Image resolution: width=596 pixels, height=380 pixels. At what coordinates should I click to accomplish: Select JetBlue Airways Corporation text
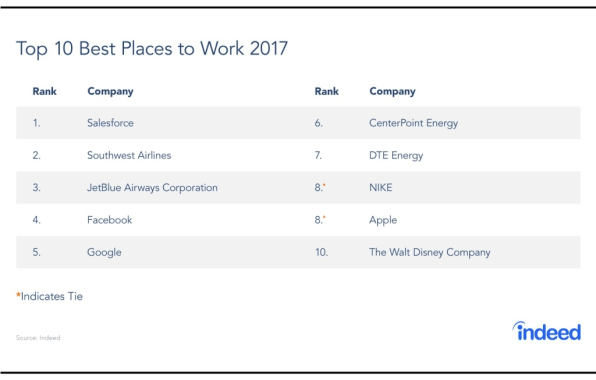click(x=152, y=188)
